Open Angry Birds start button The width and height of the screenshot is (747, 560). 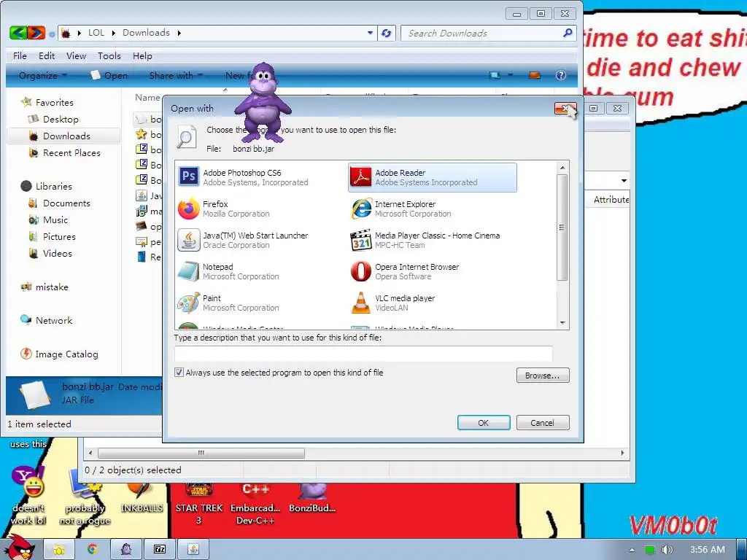[19, 548]
